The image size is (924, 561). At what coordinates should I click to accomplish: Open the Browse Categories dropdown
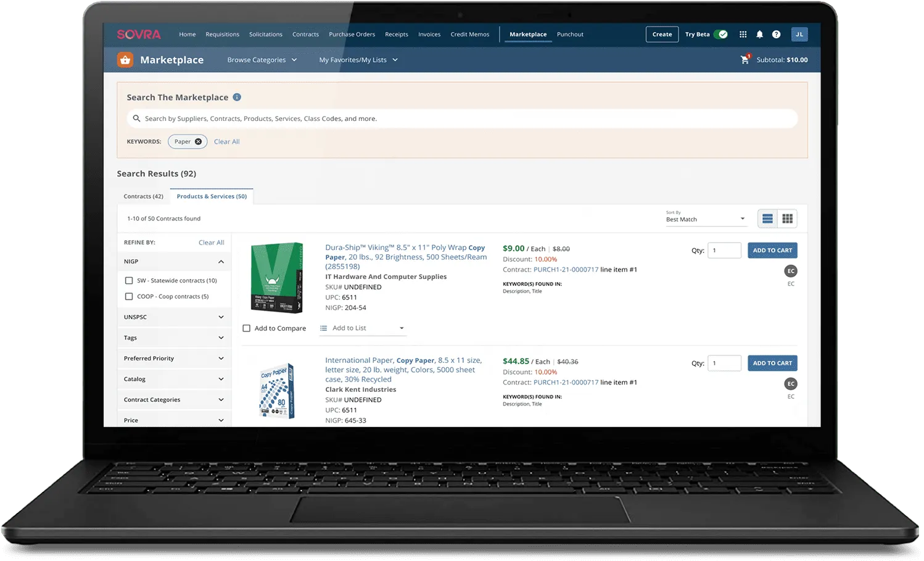coord(262,60)
